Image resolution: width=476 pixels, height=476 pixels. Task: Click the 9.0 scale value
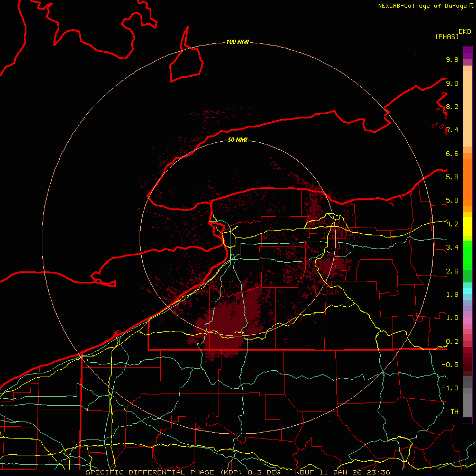coord(452,83)
